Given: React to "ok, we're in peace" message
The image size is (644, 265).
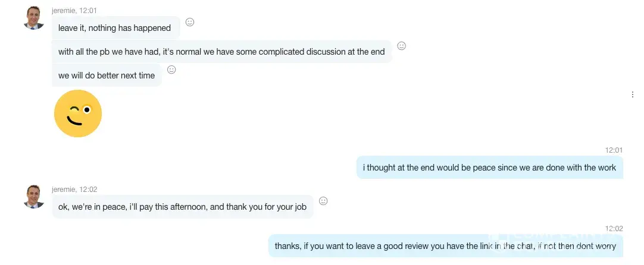Looking at the screenshot, I should 323,201.
